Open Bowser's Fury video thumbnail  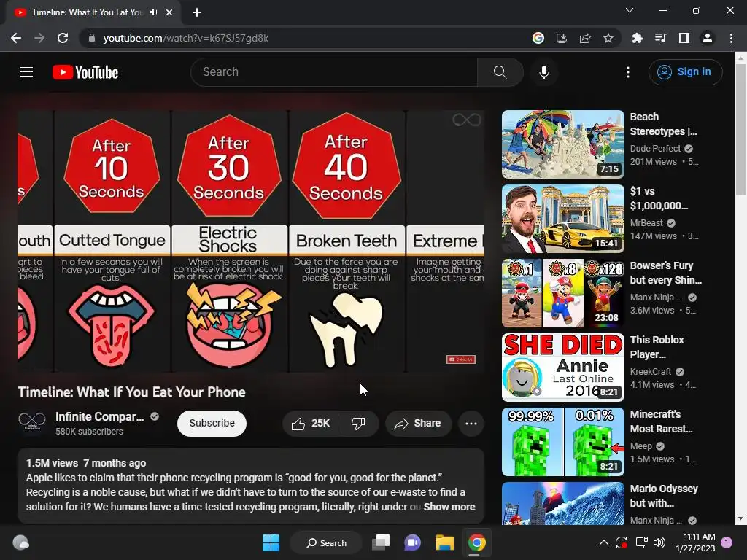point(563,293)
